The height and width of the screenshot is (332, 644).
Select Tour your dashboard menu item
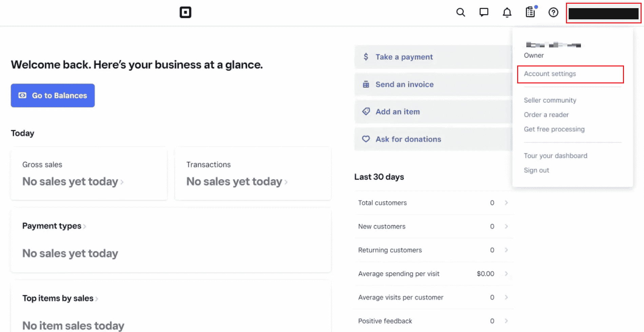click(x=555, y=156)
